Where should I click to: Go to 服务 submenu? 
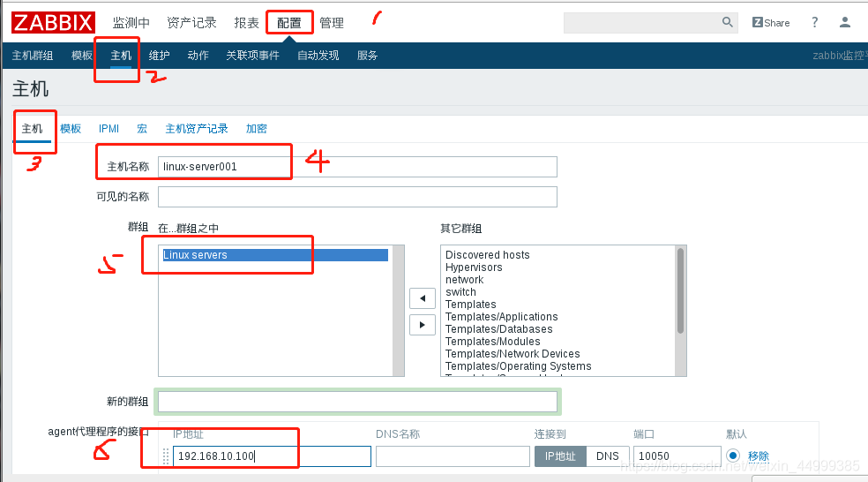pos(367,56)
